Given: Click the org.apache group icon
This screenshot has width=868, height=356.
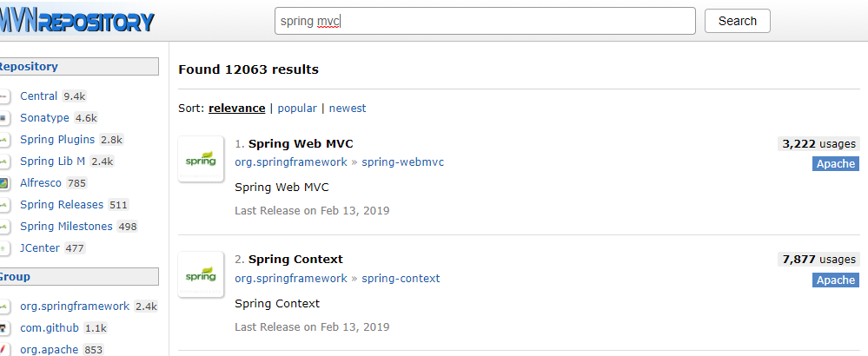Looking at the screenshot, I should (4, 350).
